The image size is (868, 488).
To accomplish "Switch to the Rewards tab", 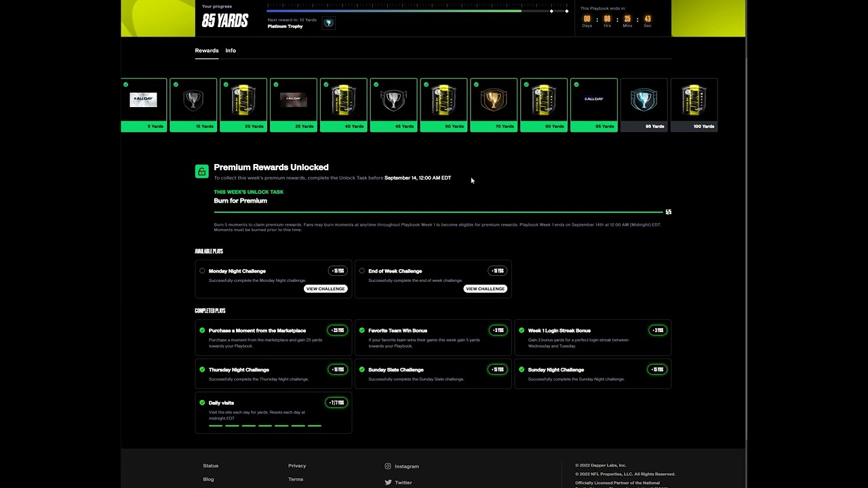I will tap(206, 51).
